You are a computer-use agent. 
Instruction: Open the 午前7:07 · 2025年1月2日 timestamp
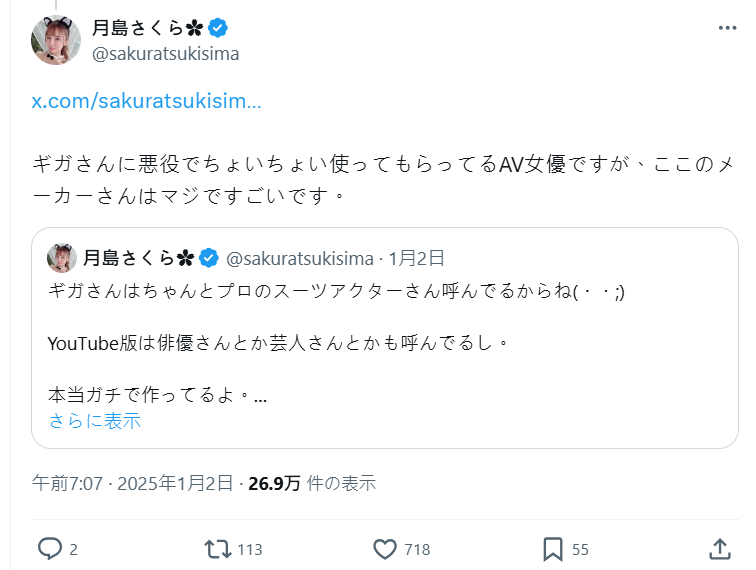click(135, 484)
